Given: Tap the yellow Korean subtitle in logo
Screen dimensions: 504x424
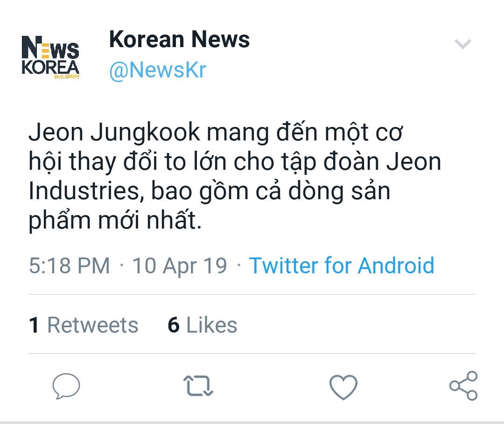Looking at the screenshot, I should tap(67, 76).
